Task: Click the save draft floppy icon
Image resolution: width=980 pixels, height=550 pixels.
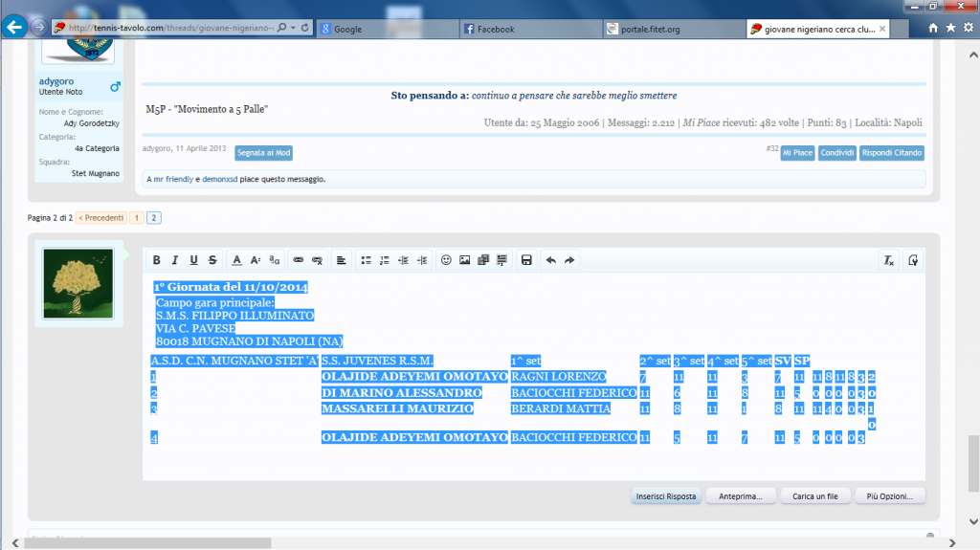Action: pyautogui.click(x=526, y=260)
